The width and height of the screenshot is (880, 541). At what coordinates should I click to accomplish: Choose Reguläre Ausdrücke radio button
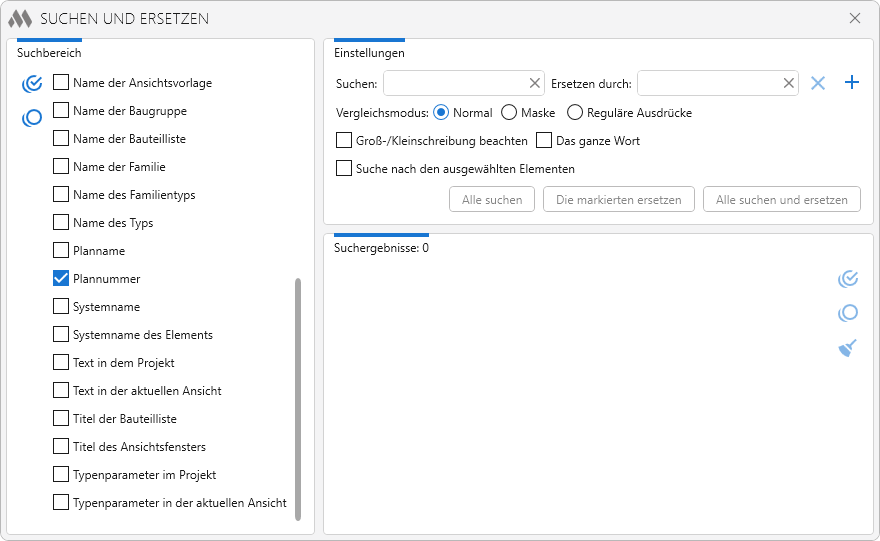point(575,113)
